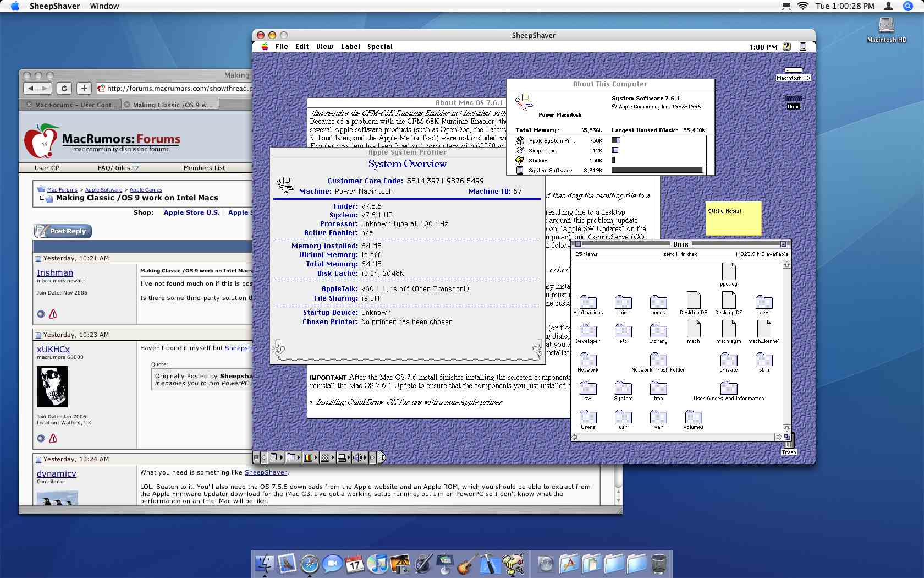Open the Apple Software breadcrumb link
The height and width of the screenshot is (578, 924).
pos(103,190)
